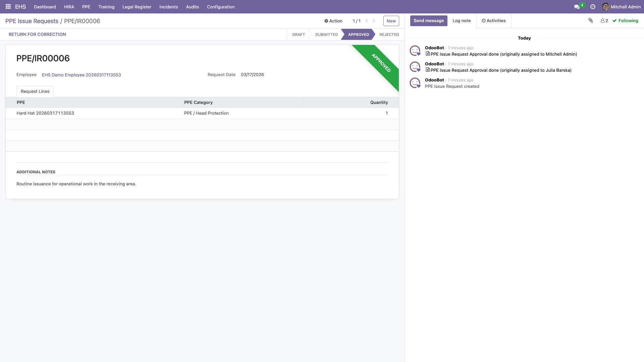Select the Request Lines tab

pos(35,92)
